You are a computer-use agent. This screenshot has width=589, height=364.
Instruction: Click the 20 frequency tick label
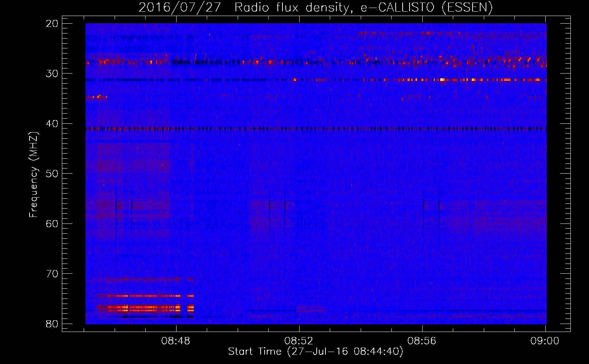[52, 24]
